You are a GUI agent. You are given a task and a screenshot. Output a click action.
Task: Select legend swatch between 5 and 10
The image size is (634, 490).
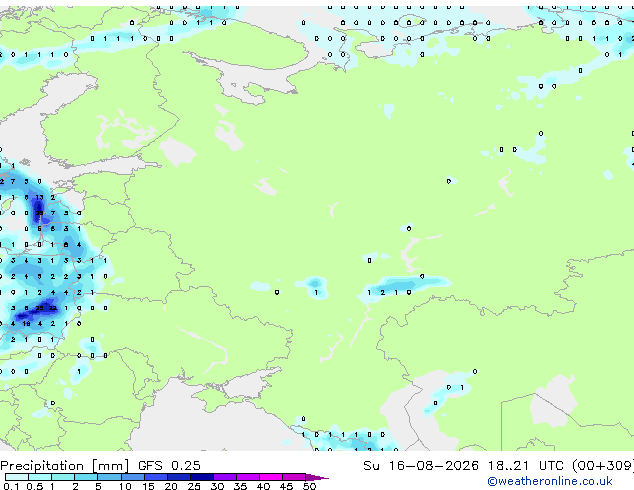(x=109, y=477)
